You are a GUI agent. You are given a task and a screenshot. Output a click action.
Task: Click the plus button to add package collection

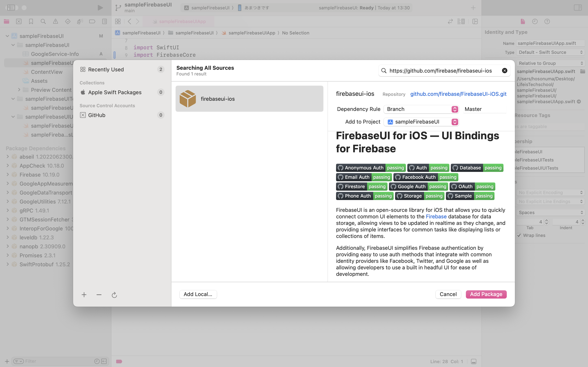point(84,295)
